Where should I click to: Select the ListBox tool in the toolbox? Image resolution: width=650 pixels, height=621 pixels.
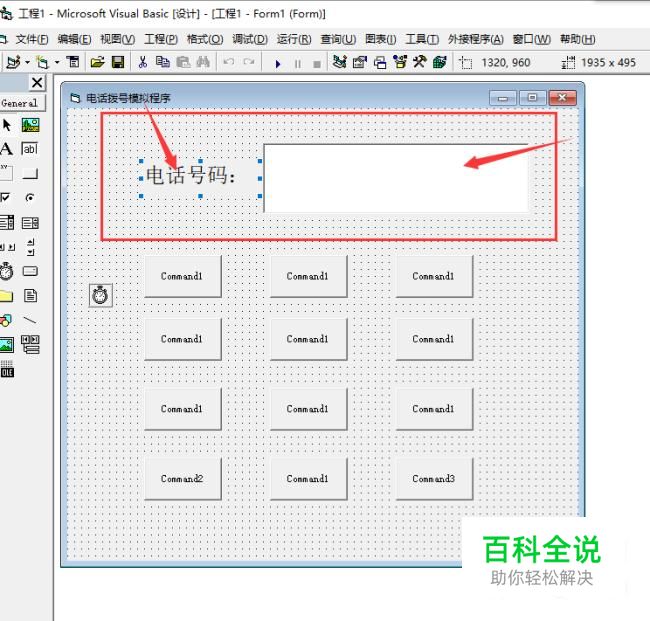coord(30,223)
